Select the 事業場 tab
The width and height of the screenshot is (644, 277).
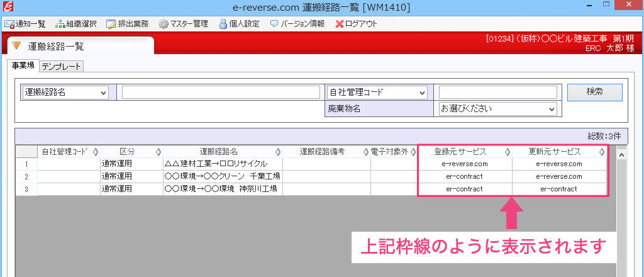pos(23,66)
